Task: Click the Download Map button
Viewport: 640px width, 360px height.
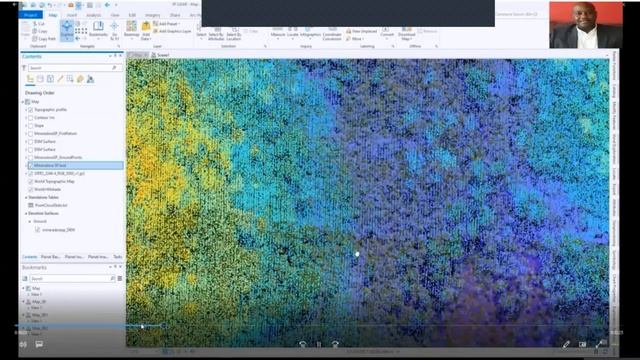Action: 406,34
